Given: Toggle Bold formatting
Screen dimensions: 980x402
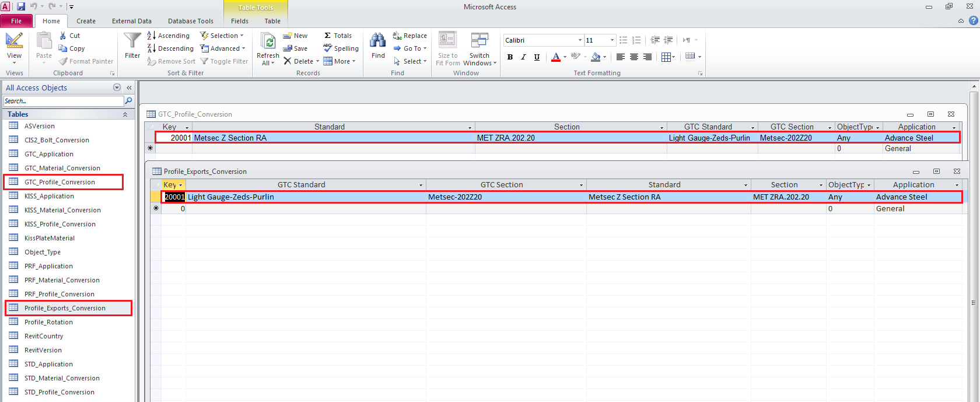Looking at the screenshot, I should pos(510,57).
